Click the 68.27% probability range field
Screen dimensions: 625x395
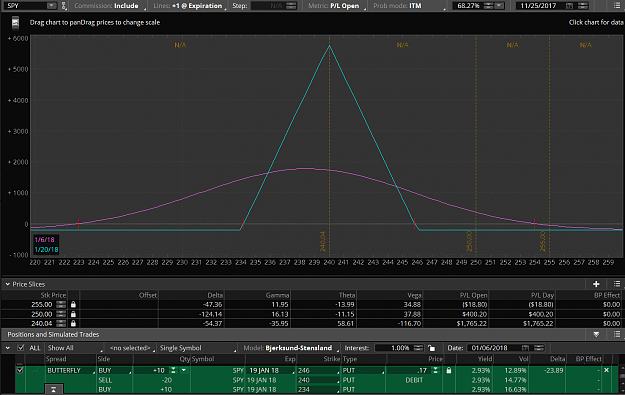(467, 6)
